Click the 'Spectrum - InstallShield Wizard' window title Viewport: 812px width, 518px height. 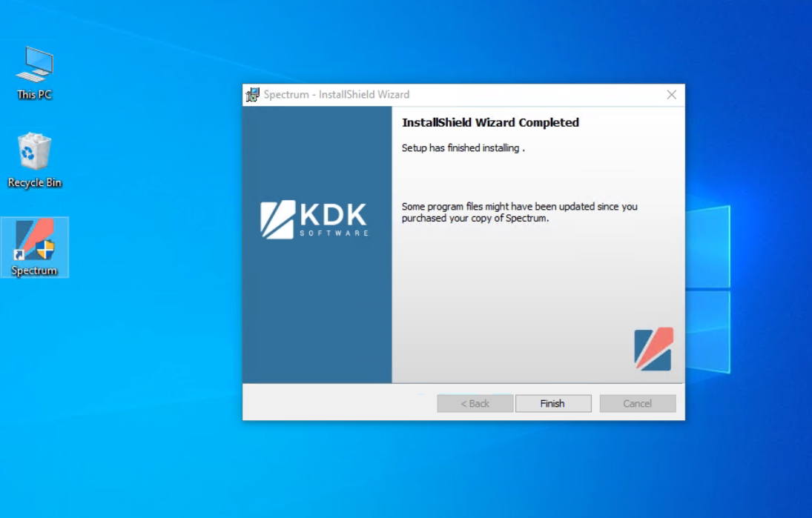tap(337, 95)
